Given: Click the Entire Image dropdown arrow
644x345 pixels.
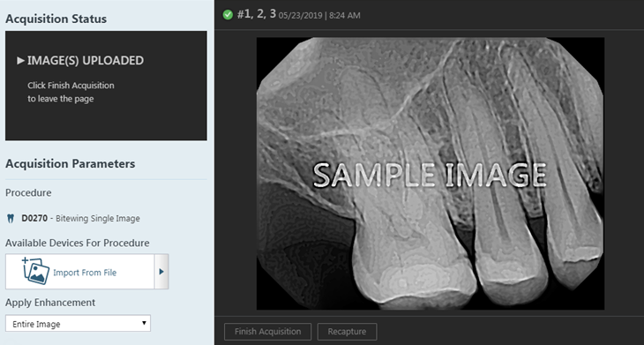Looking at the screenshot, I should 144,323.
